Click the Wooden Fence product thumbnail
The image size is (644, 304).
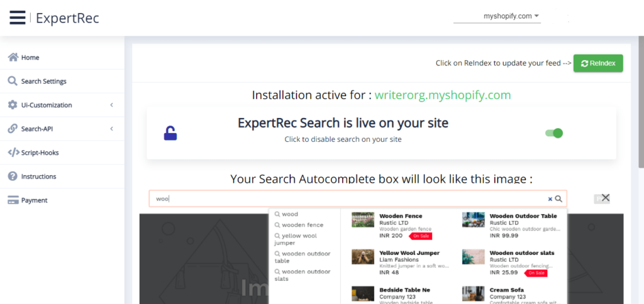363,219
